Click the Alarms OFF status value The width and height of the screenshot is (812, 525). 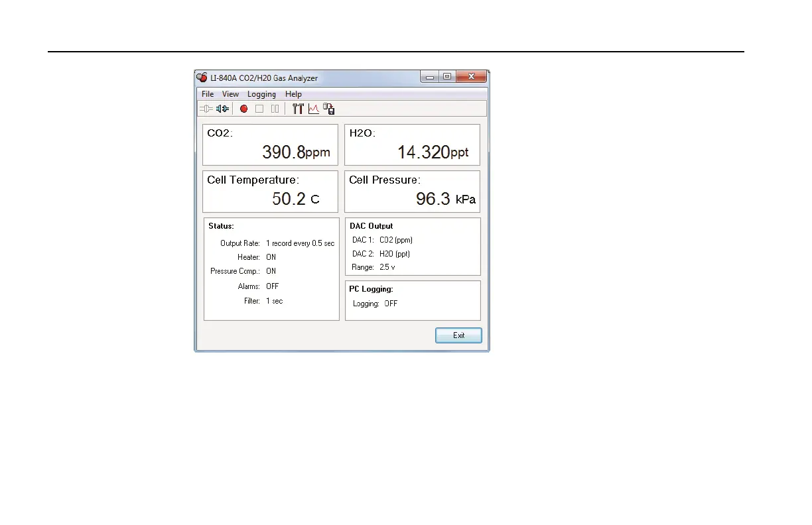click(272, 286)
